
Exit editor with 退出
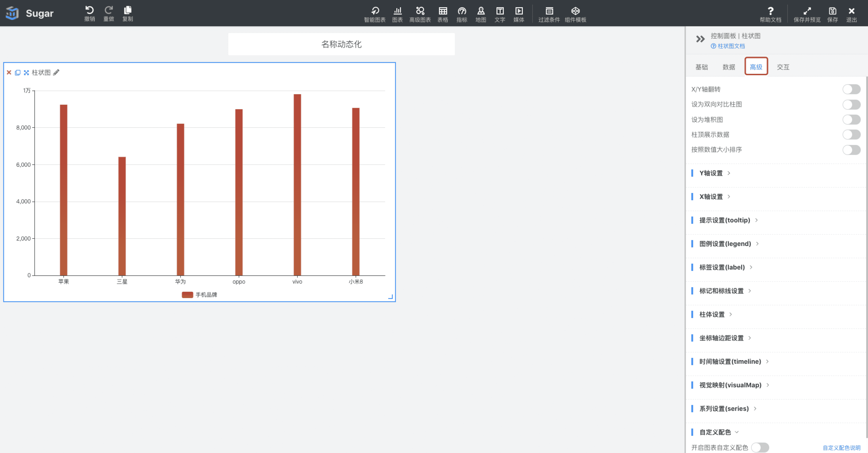pyautogui.click(x=852, y=14)
